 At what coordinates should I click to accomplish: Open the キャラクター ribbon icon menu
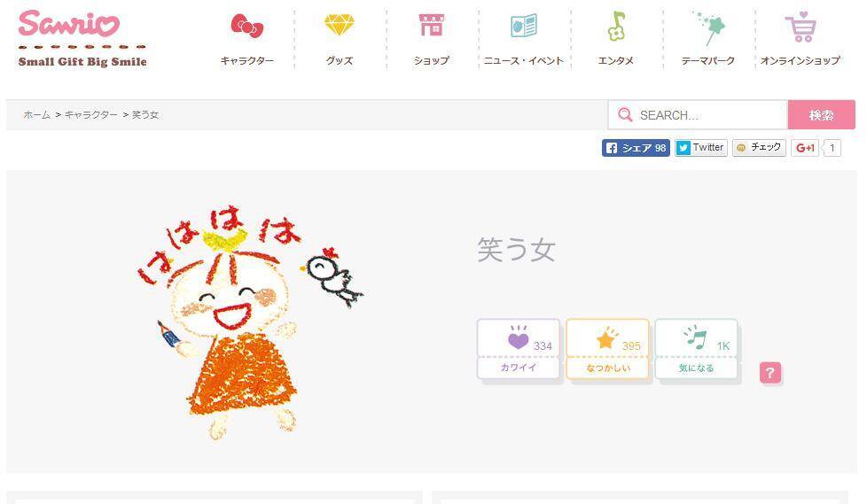click(x=247, y=27)
